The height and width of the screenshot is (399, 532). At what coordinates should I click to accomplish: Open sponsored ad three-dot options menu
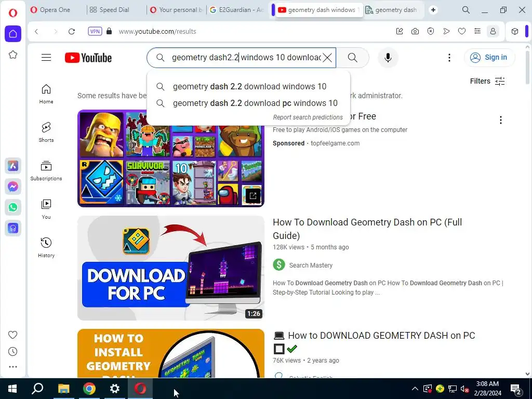(x=500, y=120)
